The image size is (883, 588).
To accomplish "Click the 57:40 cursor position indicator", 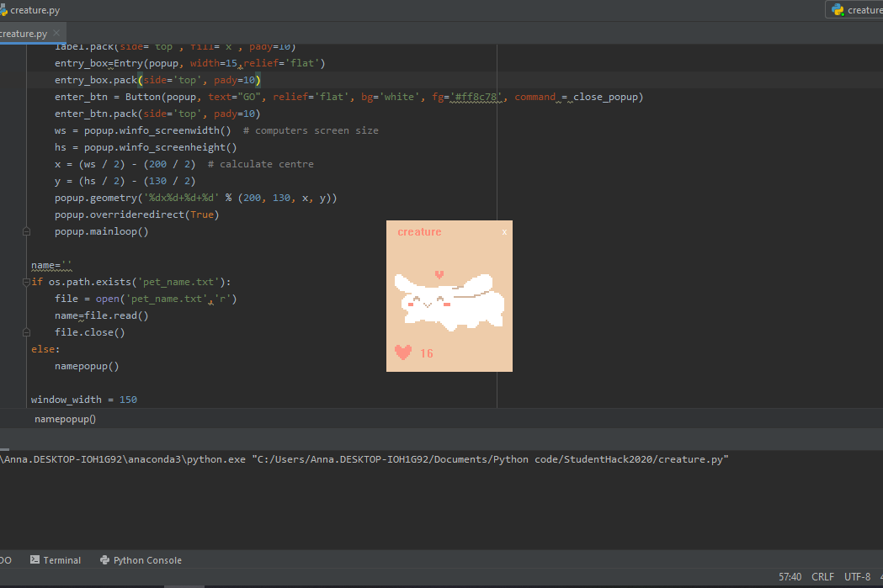I will coord(790,577).
